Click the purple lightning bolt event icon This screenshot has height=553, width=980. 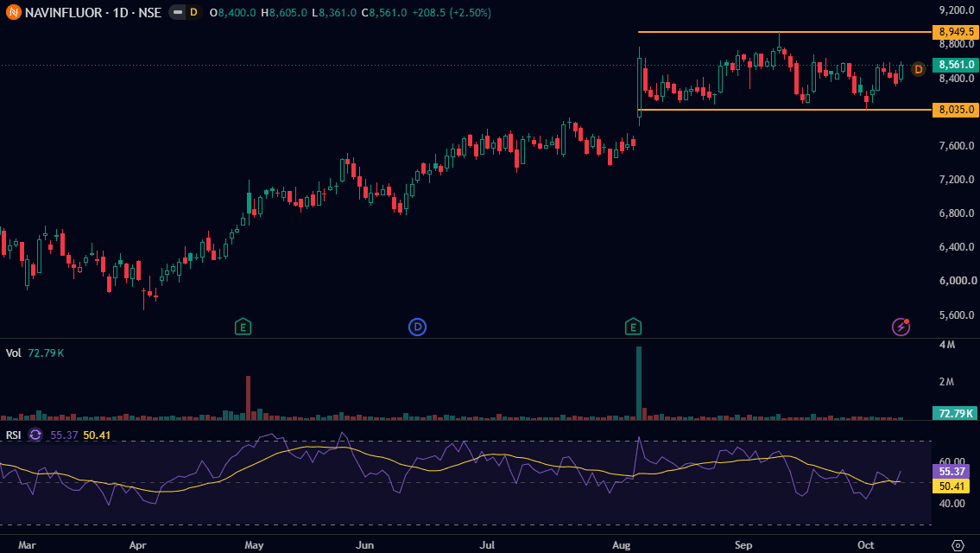click(901, 327)
